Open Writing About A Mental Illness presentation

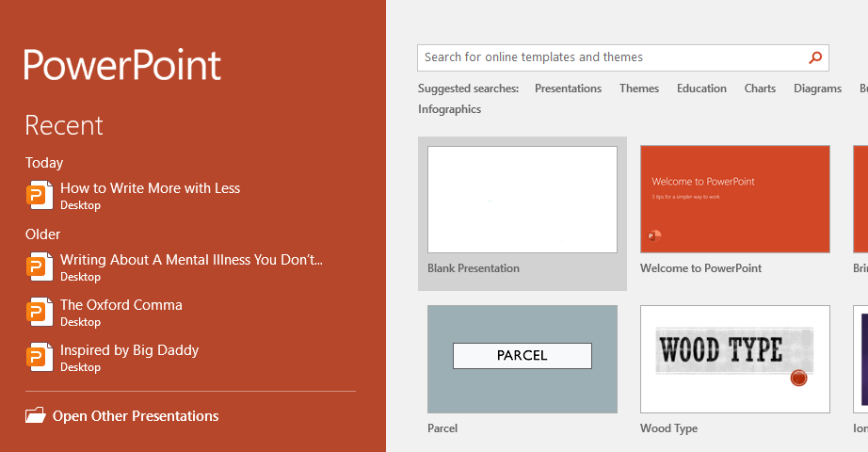click(191, 260)
